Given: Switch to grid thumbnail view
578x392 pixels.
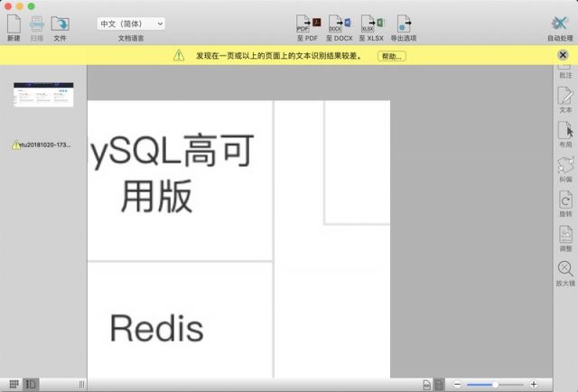Looking at the screenshot, I should 14,384.
